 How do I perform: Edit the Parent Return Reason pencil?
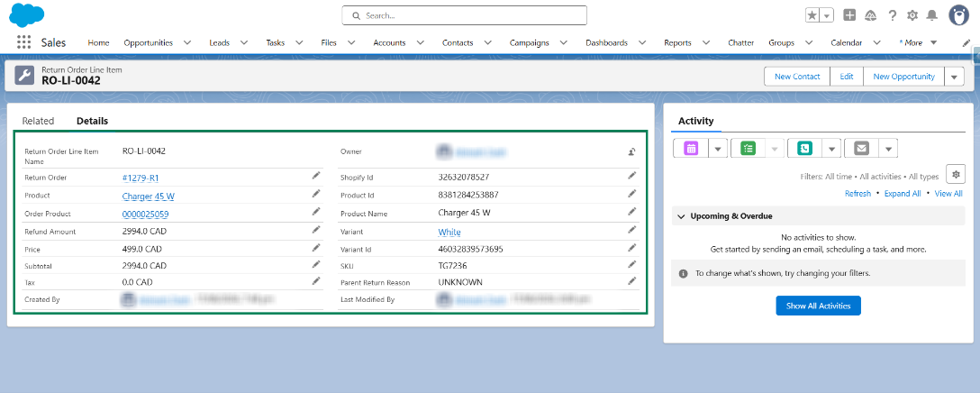pos(632,280)
